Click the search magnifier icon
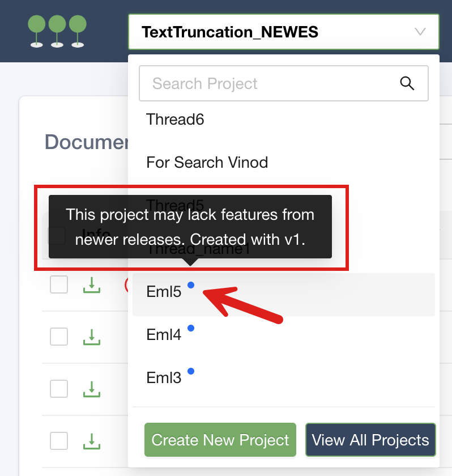The image size is (452, 476). [407, 83]
